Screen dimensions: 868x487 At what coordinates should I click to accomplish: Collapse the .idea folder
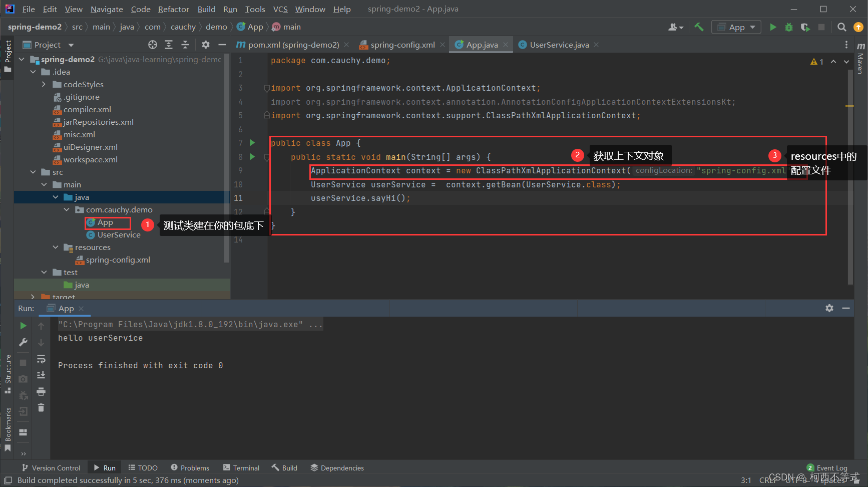[33, 72]
